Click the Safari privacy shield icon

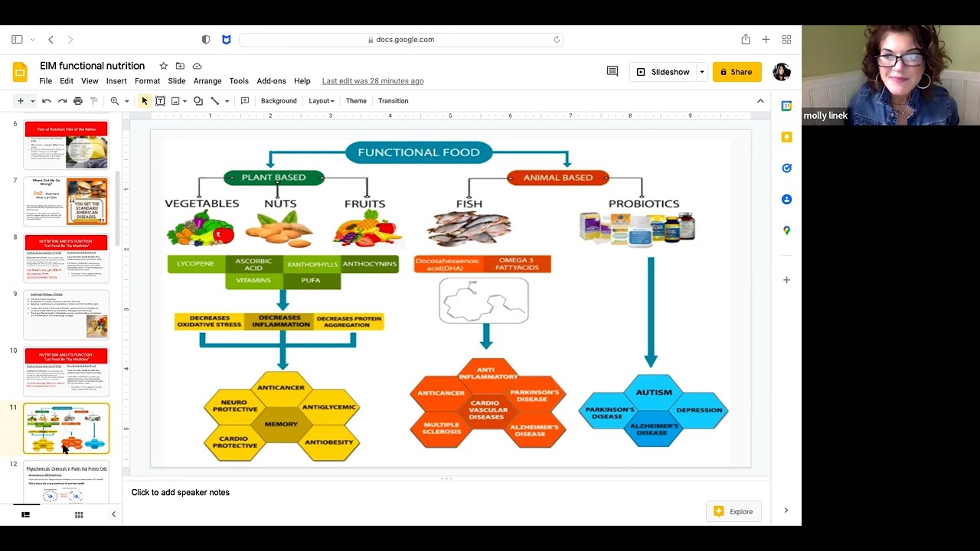[206, 40]
